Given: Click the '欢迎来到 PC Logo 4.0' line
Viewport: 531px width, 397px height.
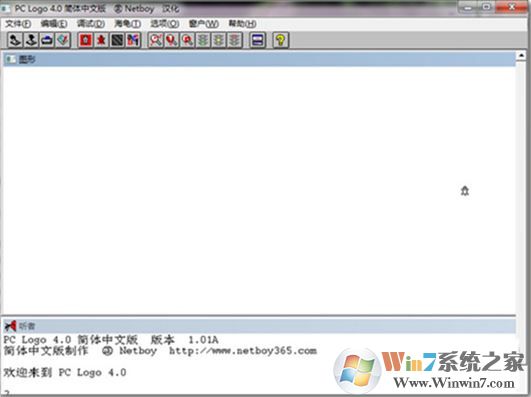Looking at the screenshot, I should point(65,372).
